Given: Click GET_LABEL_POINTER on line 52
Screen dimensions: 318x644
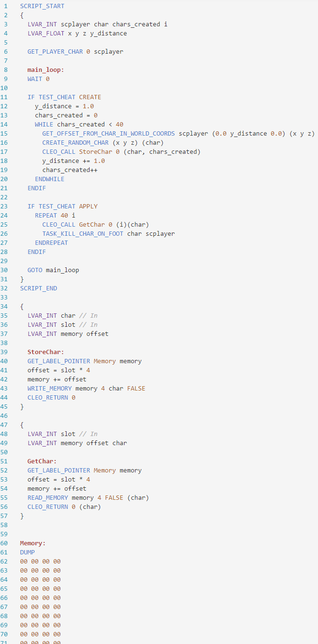Looking at the screenshot, I should (x=59, y=471).
